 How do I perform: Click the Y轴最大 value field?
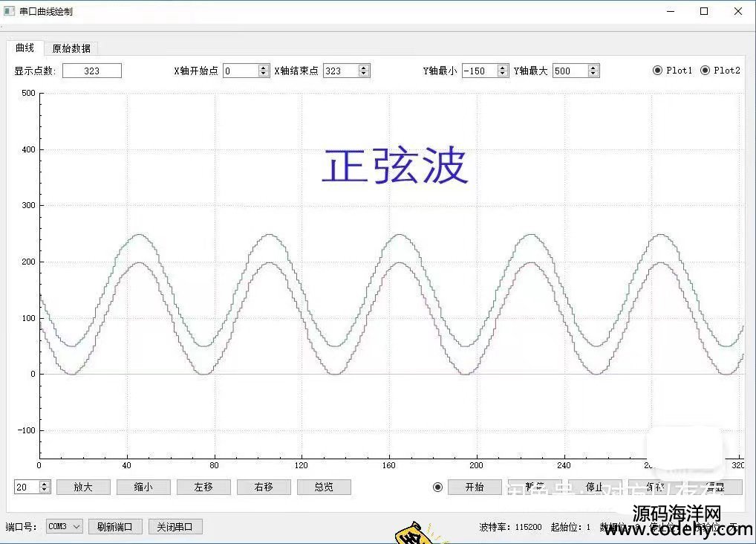(x=570, y=71)
